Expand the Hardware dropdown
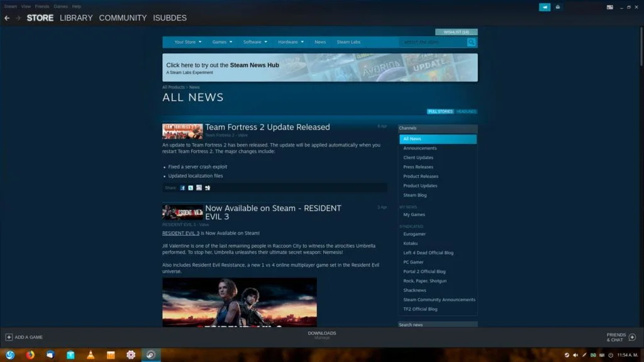Image resolution: width=644 pixels, height=362 pixels. 291,42
